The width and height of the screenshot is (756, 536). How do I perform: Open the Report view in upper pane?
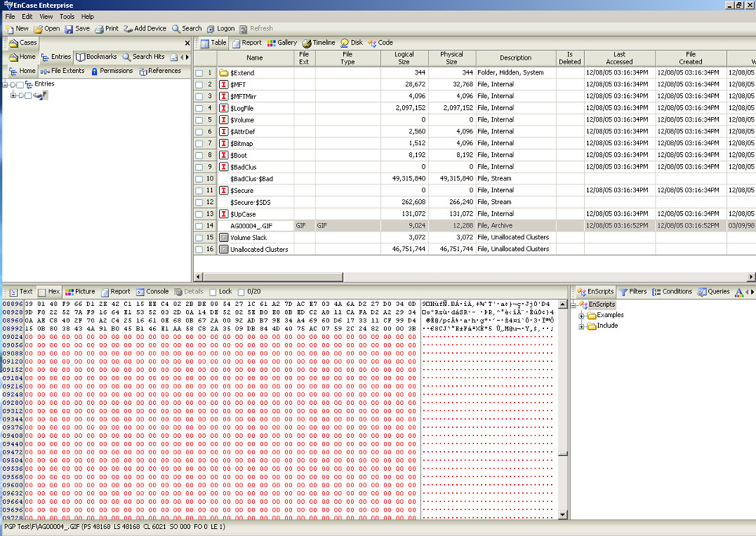247,43
